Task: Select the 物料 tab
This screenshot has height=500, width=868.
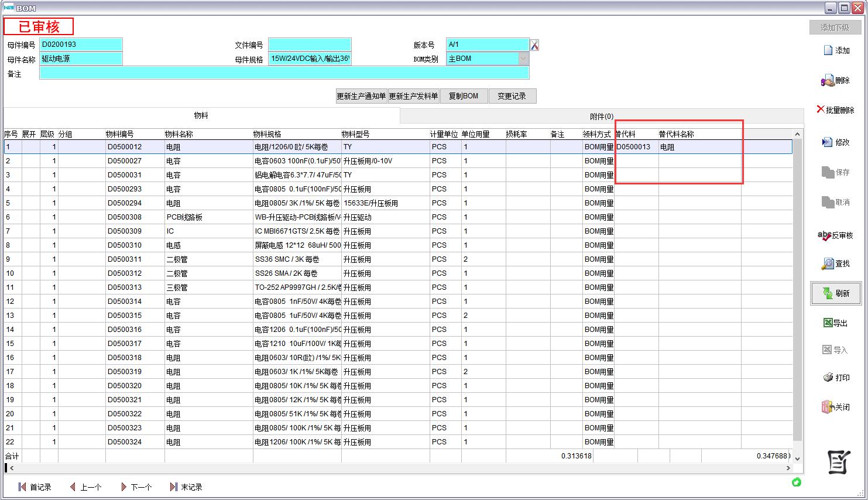Action: click(x=201, y=115)
